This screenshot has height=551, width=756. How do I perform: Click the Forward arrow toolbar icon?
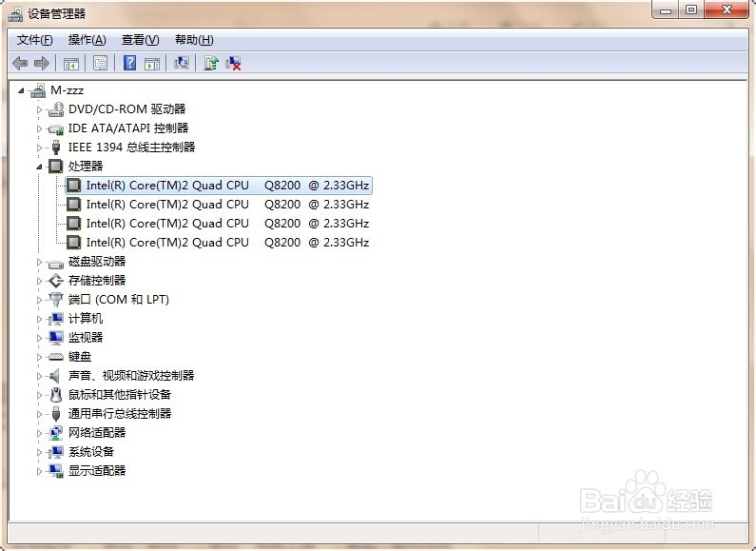tap(42, 63)
